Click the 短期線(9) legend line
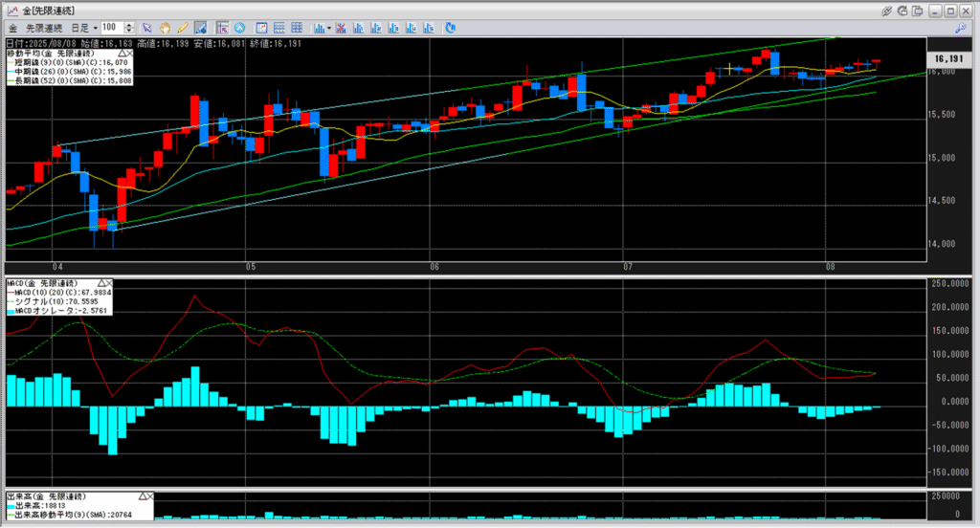 coord(70,62)
